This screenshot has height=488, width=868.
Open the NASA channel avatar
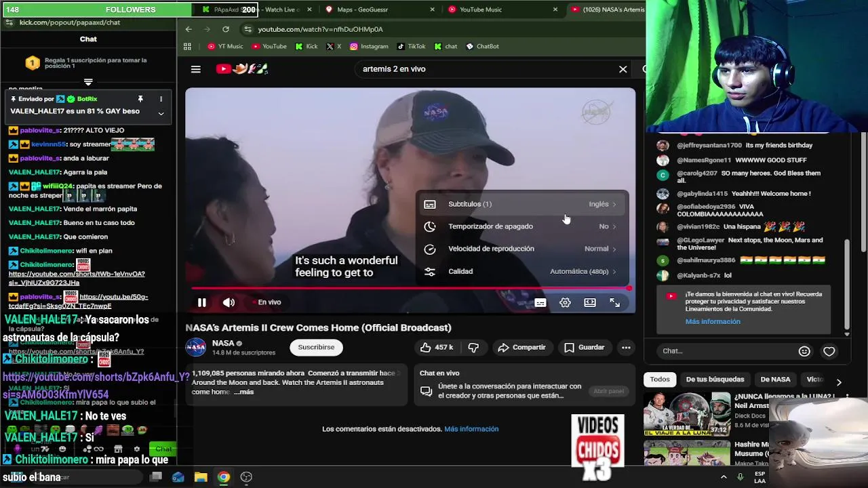[x=196, y=347]
